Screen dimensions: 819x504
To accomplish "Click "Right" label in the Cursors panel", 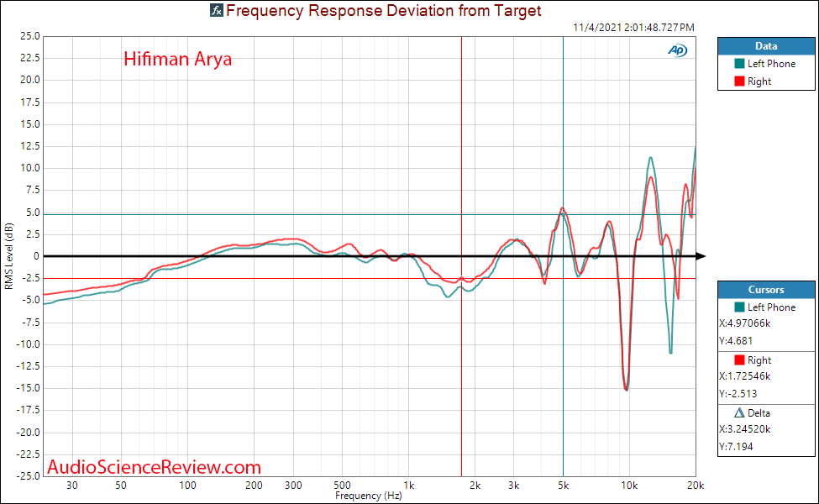I will pyautogui.click(x=759, y=360).
